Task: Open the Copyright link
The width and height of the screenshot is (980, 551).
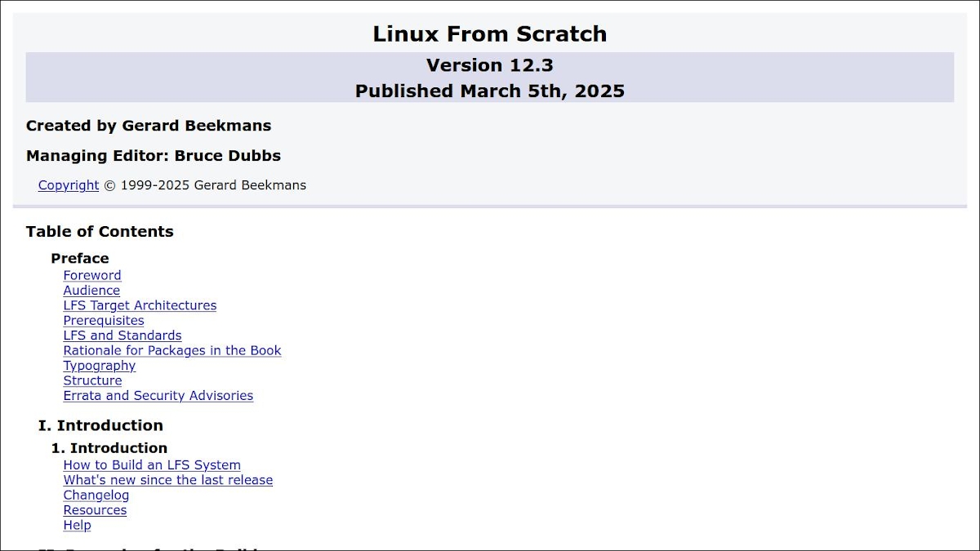Action: (69, 185)
